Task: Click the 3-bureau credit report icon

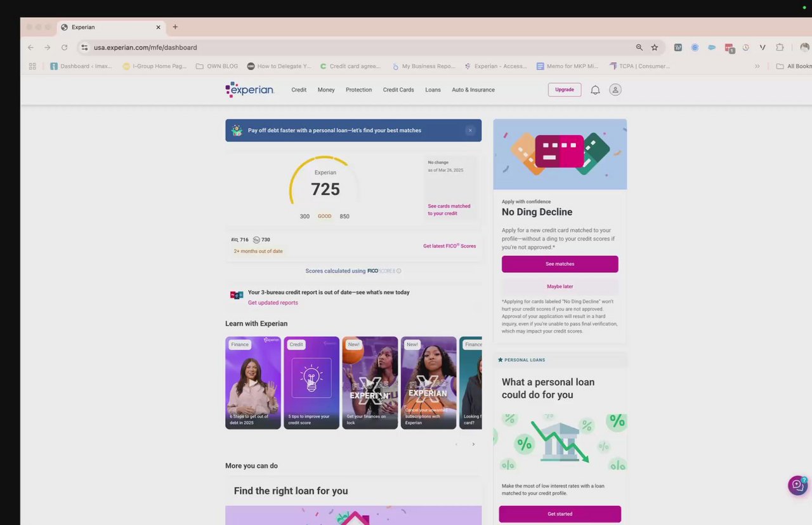Action: (x=237, y=295)
